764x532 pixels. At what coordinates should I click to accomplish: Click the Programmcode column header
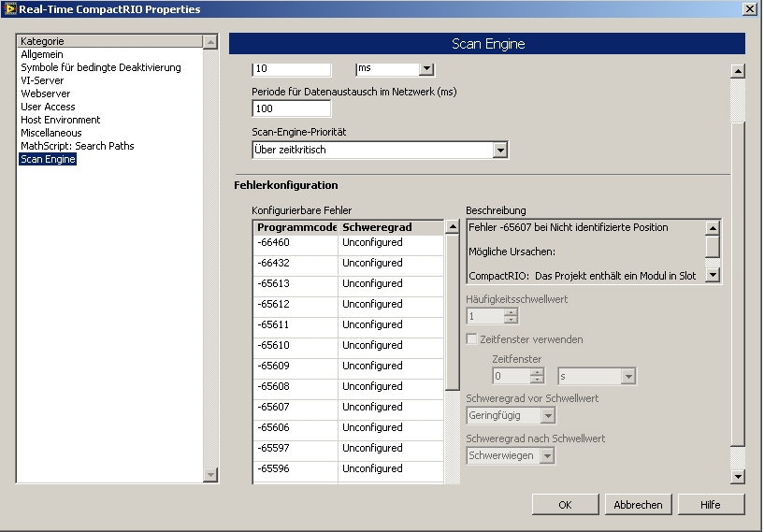tap(296, 227)
